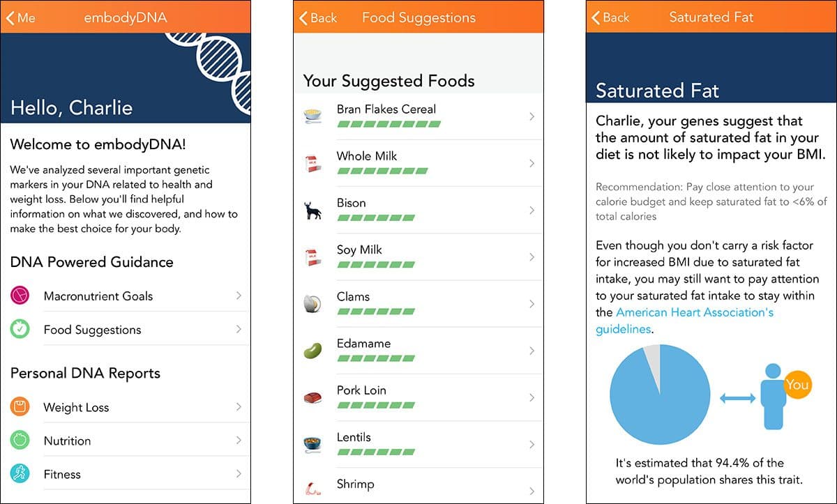Go back from the Food Suggestions screen

[318, 18]
